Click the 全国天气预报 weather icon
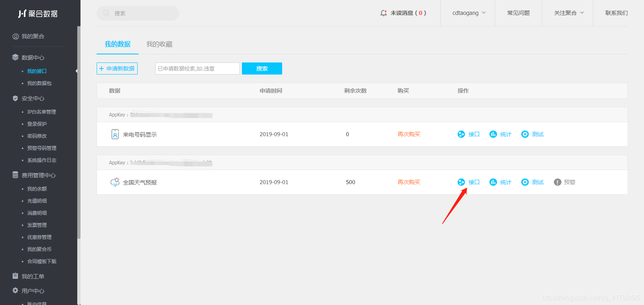Image resolution: width=644 pixels, height=305 pixels. coord(115,182)
